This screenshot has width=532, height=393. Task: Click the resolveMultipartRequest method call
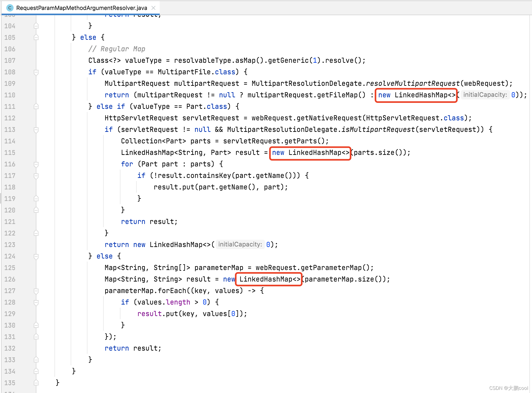413,83
